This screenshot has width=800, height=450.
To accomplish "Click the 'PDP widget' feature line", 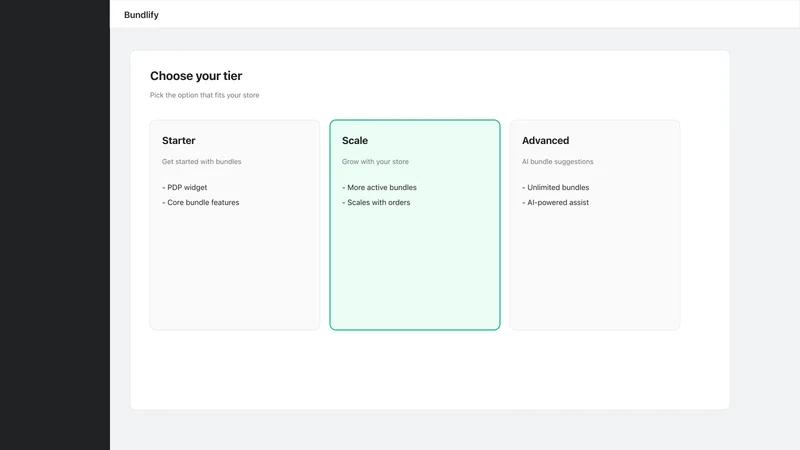I will point(185,188).
